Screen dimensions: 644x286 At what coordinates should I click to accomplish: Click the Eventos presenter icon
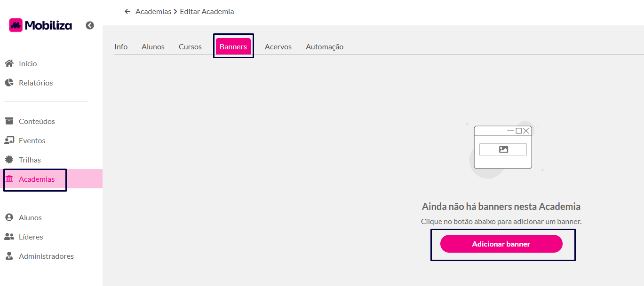click(9, 140)
